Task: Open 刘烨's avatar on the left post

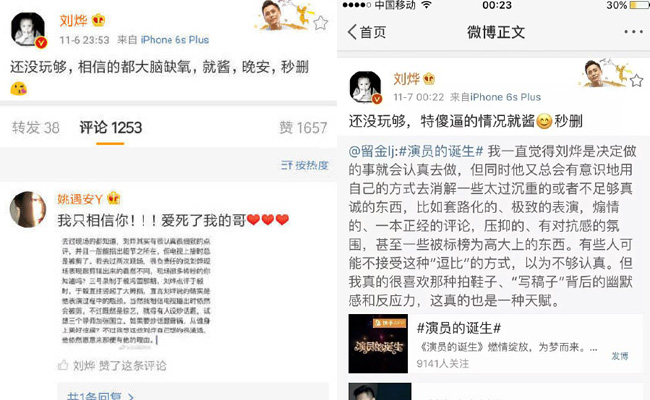Action: coord(28,30)
